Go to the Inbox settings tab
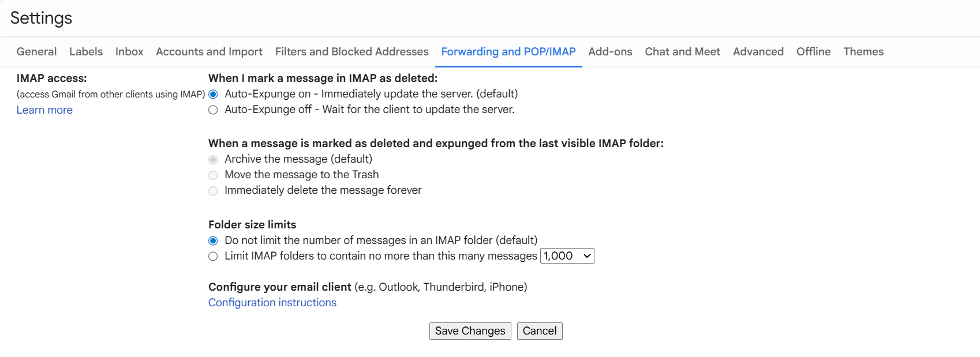 (129, 51)
